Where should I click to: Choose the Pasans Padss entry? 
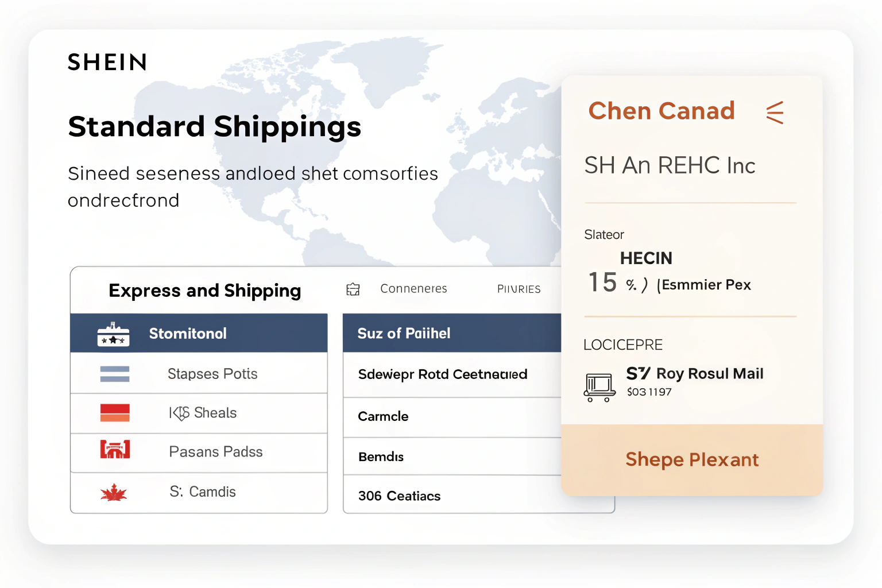(x=215, y=452)
